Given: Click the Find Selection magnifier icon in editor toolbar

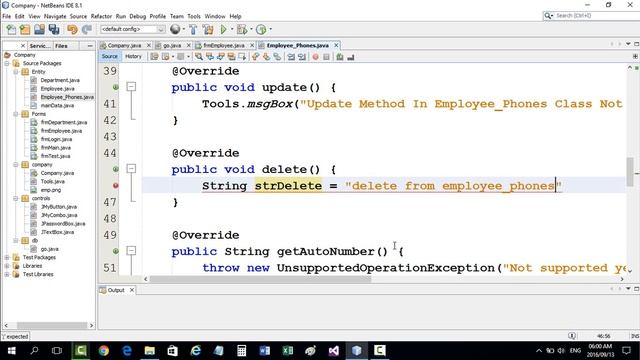Looking at the screenshot, I should coord(199,57).
